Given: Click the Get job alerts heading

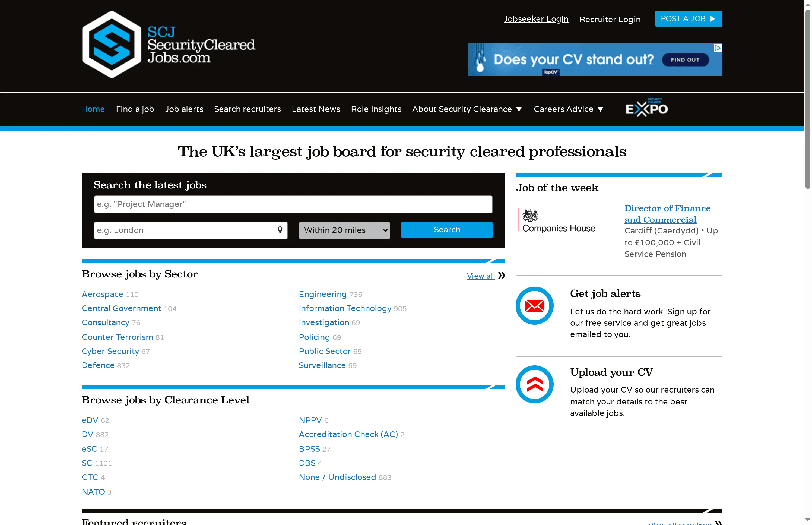Looking at the screenshot, I should (x=605, y=293).
